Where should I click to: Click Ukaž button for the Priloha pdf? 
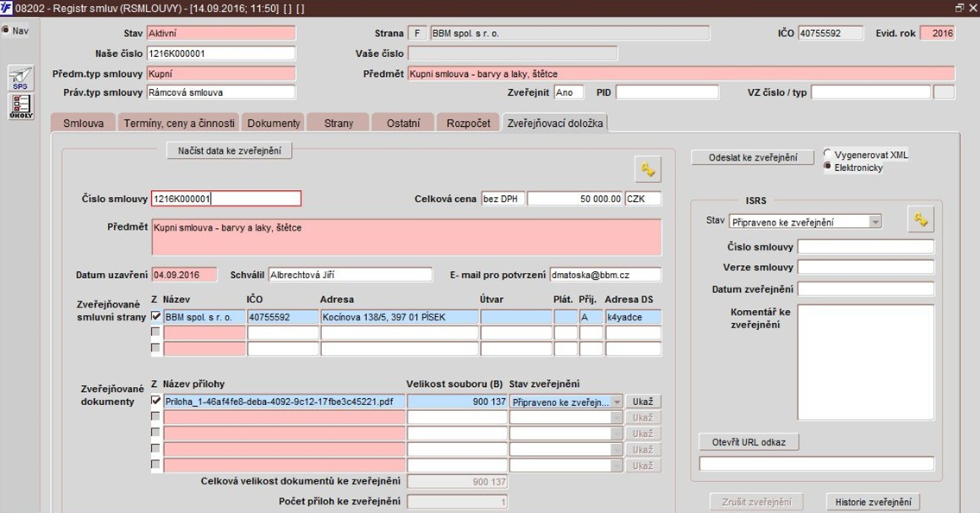coord(643,402)
